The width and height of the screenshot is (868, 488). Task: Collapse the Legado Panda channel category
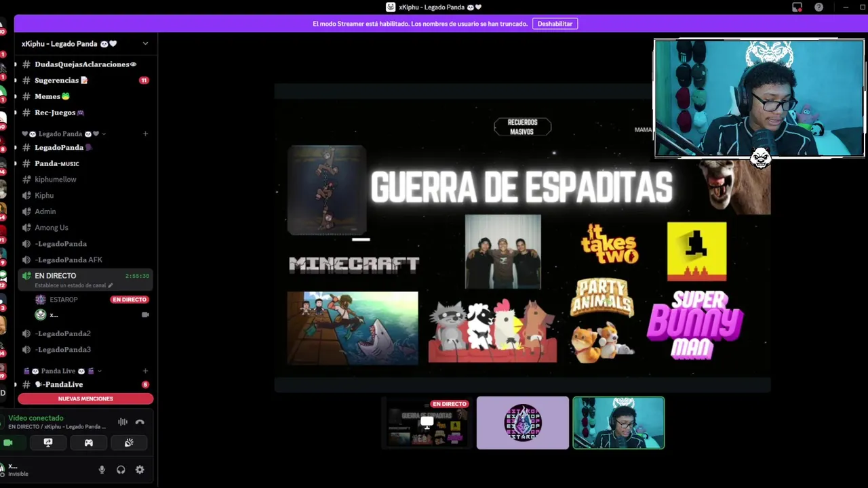pyautogui.click(x=64, y=134)
